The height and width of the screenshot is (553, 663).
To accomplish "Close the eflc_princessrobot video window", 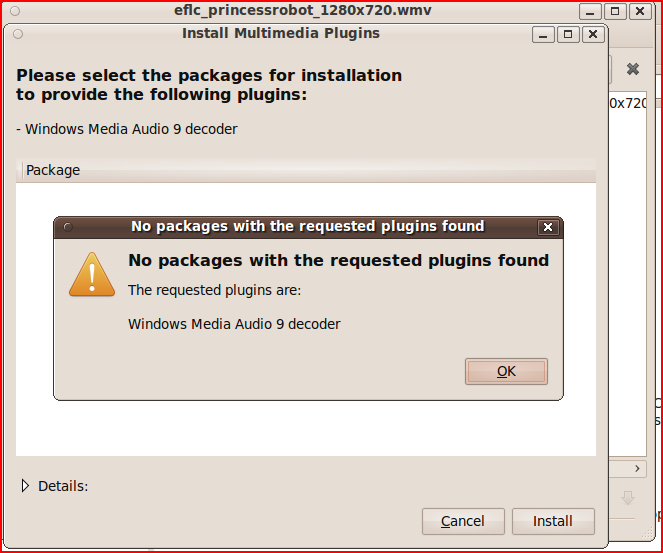I will pyautogui.click(x=640, y=11).
